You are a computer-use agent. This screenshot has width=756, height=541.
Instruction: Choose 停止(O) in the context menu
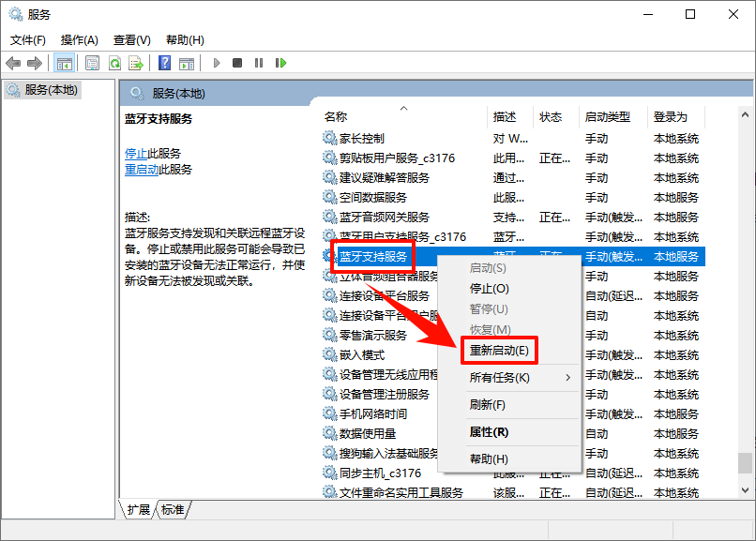click(x=508, y=289)
